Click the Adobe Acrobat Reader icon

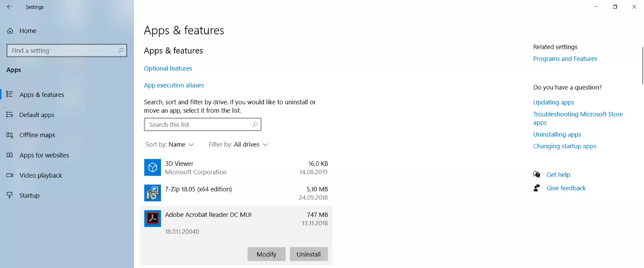tap(153, 219)
